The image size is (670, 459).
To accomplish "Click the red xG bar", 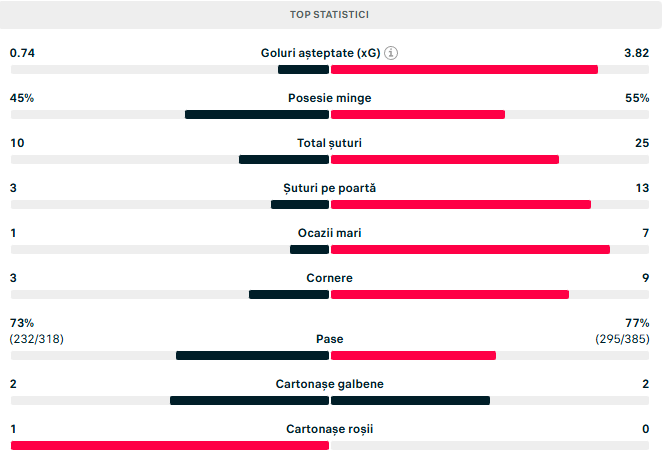I will point(464,69).
